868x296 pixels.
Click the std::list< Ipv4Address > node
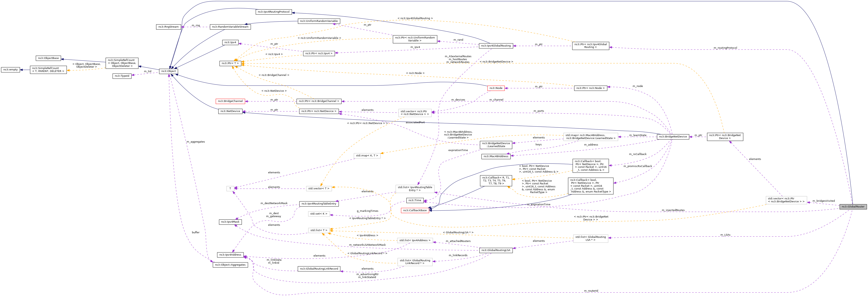coord(415,240)
